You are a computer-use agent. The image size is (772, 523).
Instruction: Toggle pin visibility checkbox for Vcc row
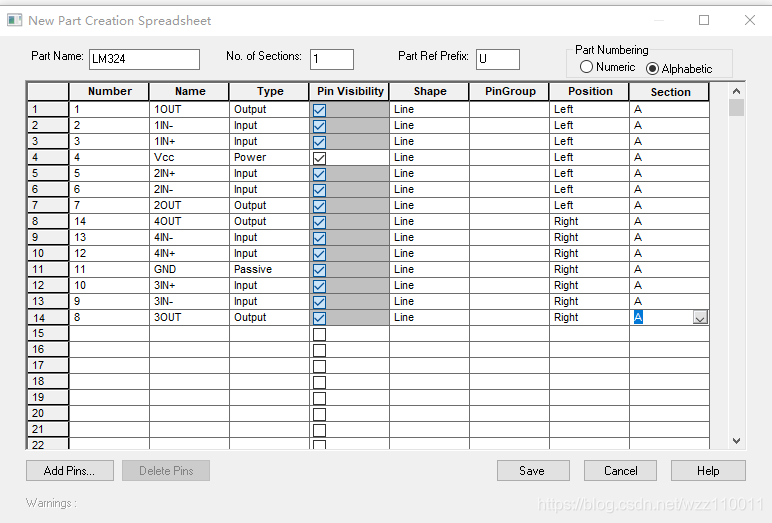click(320, 158)
